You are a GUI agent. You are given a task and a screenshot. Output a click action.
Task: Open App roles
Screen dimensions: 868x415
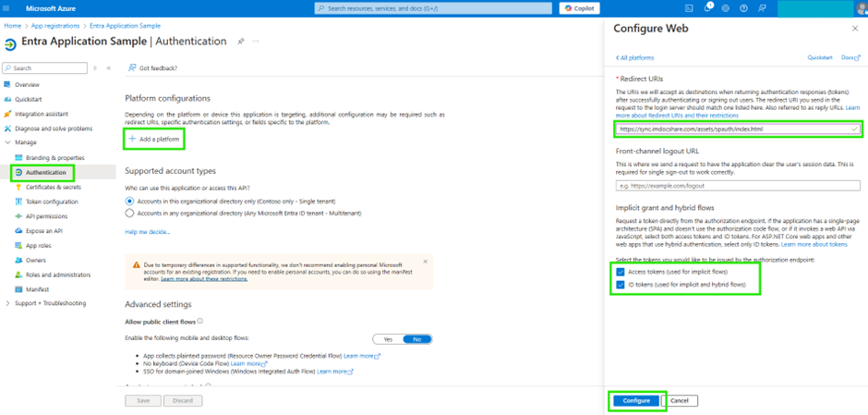click(39, 246)
